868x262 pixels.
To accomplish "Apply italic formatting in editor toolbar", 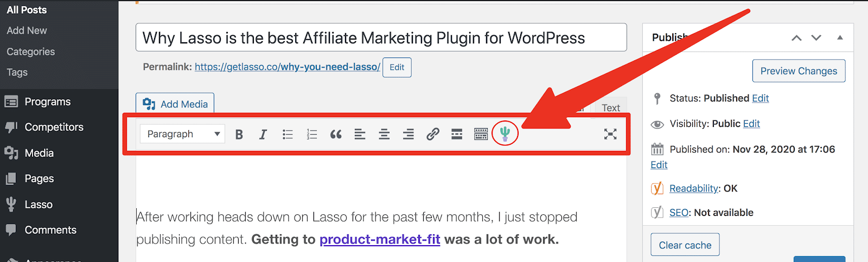I will (x=263, y=134).
